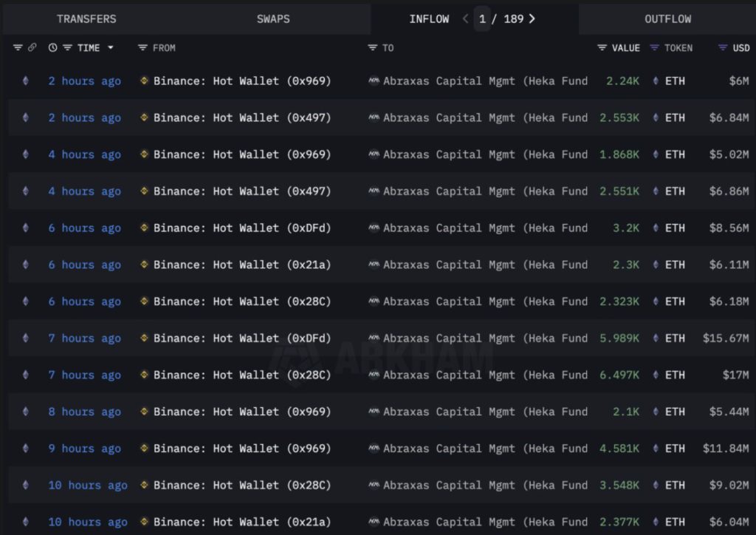
Task: Click the "9 hours ago" timestamp
Action: pyautogui.click(x=84, y=449)
